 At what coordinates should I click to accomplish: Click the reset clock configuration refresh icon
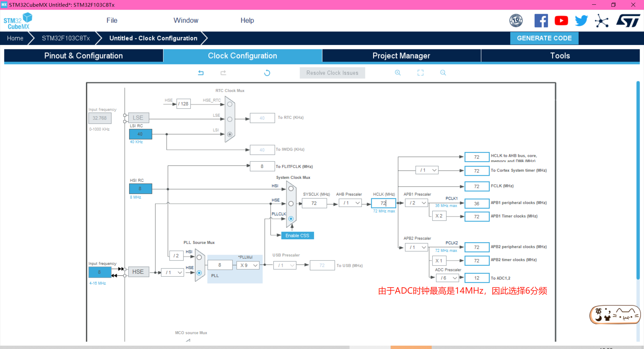pos(267,73)
